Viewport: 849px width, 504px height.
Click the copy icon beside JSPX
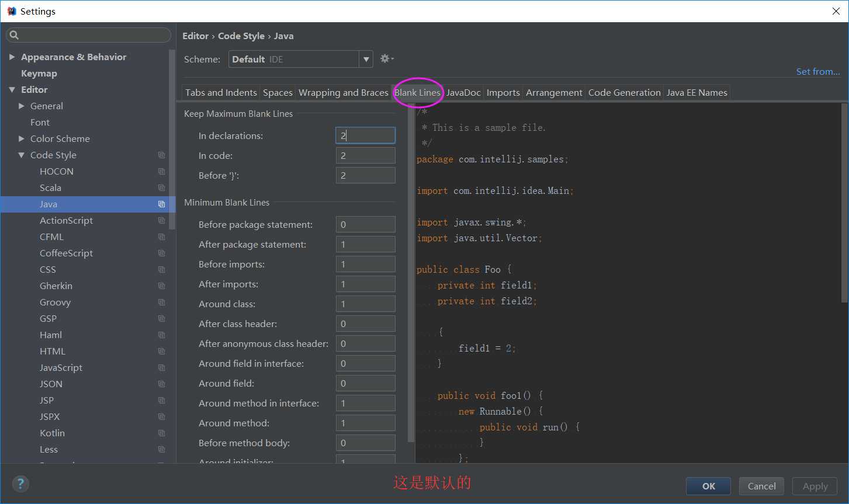tap(162, 417)
